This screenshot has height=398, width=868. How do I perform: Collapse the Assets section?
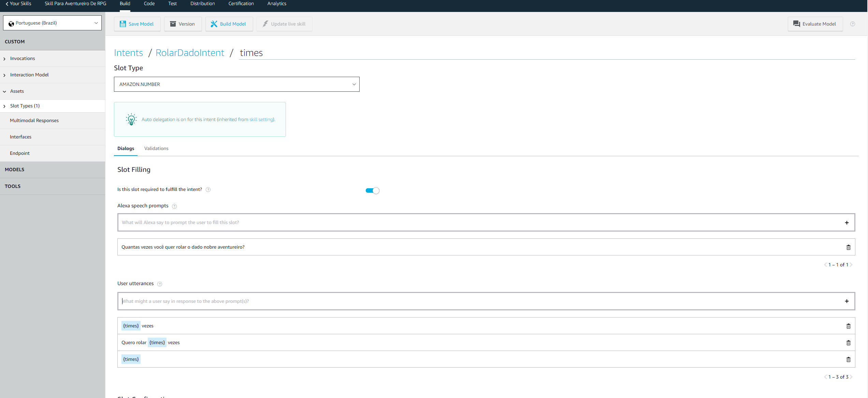[x=17, y=91]
